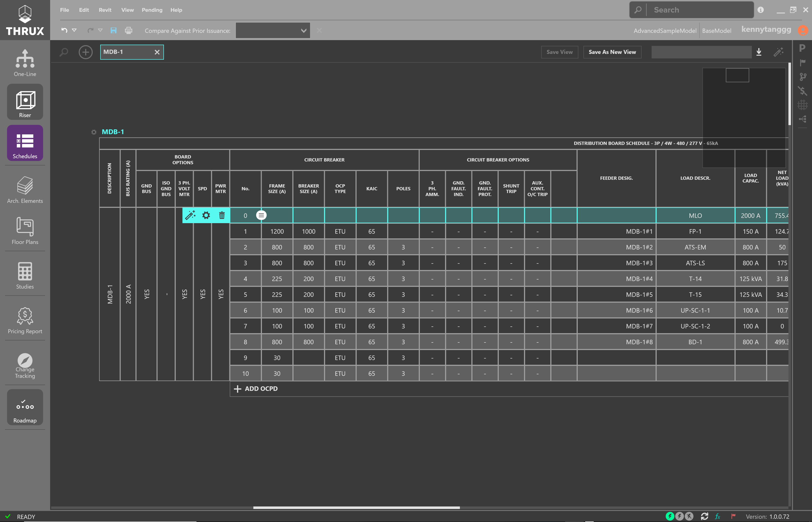Click the MDB-1 schedule title
The width and height of the screenshot is (812, 522).
tap(113, 132)
